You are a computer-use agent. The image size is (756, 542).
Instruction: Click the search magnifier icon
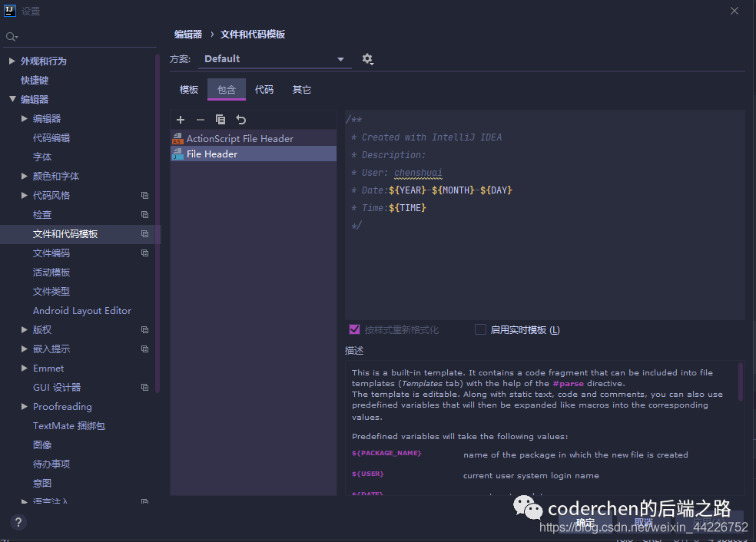tap(12, 37)
